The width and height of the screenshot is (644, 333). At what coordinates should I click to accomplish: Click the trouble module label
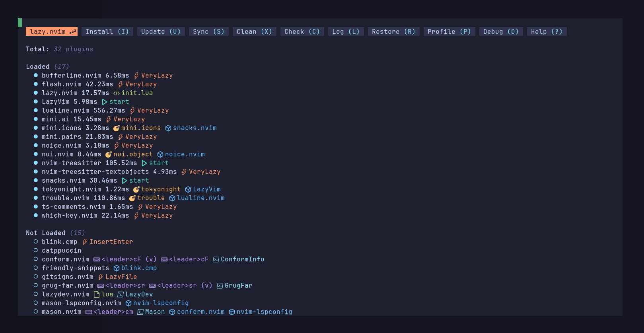(151, 198)
